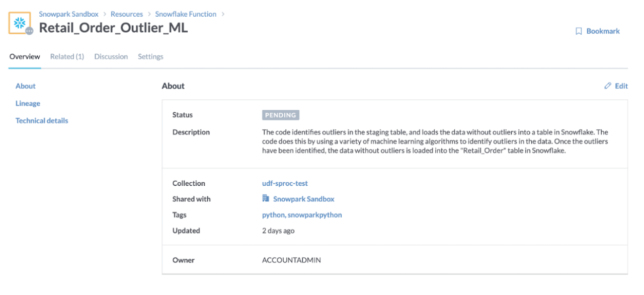This screenshot has height=295, width=644.
Task: Open the Snowpark Sandbox shared-with link
Action: tap(304, 199)
